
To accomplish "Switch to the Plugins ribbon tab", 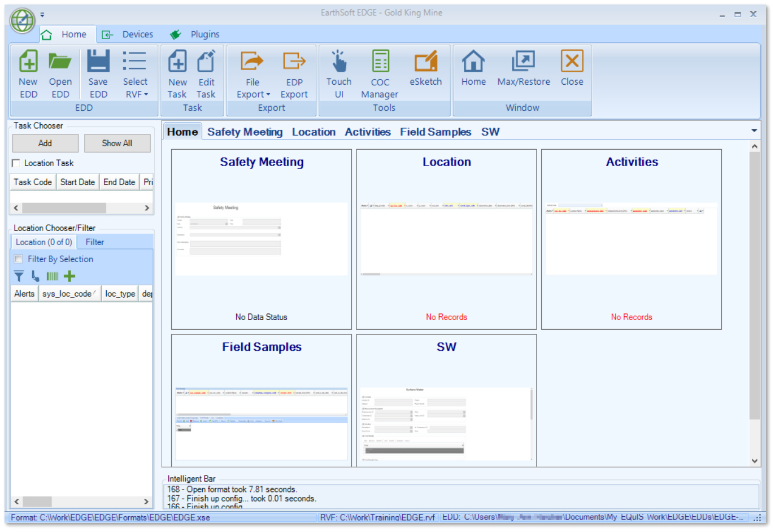I will click(195, 34).
